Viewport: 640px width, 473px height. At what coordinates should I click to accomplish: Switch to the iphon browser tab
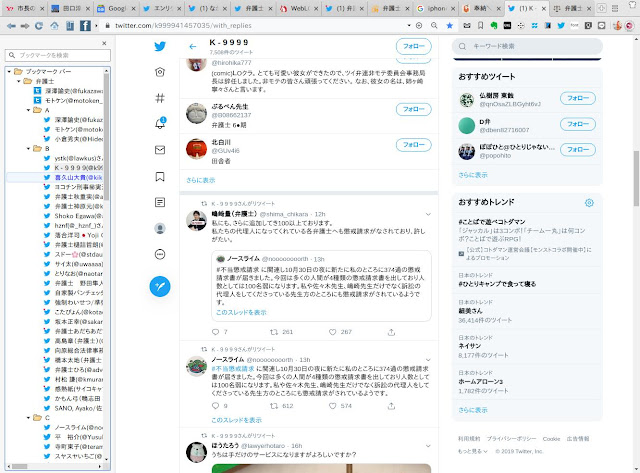(x=436, y=8)
